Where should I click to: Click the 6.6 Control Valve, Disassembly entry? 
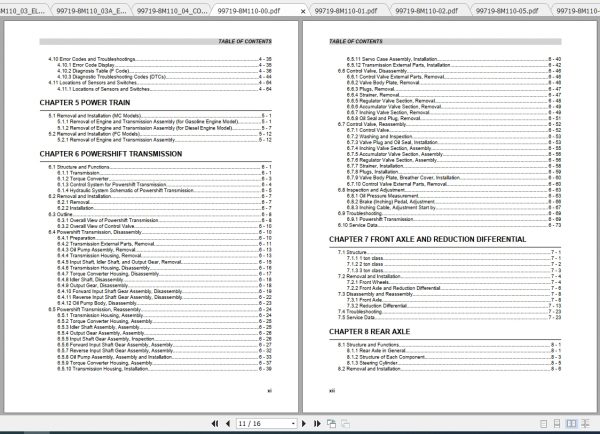point(449,71)
